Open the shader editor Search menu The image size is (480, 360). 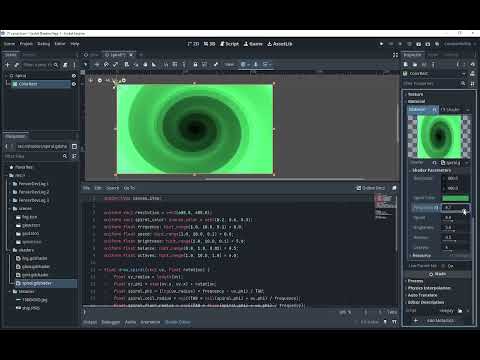[113, 188]
